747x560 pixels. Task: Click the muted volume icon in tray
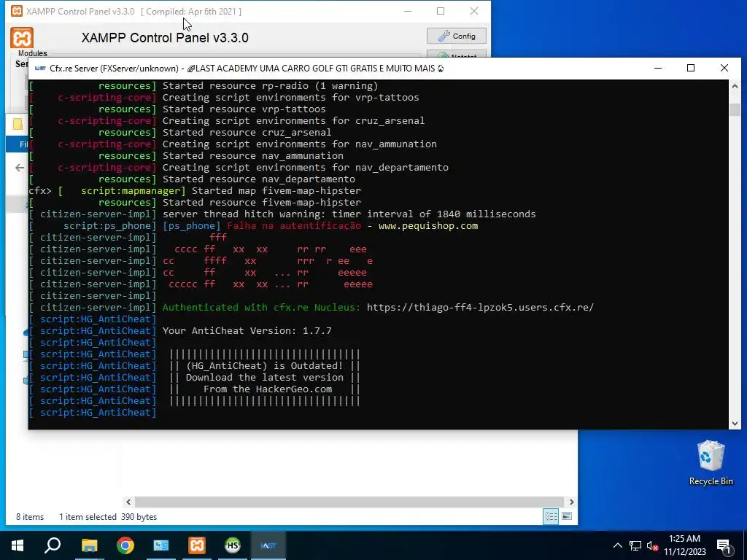click(x=652, y=545)
